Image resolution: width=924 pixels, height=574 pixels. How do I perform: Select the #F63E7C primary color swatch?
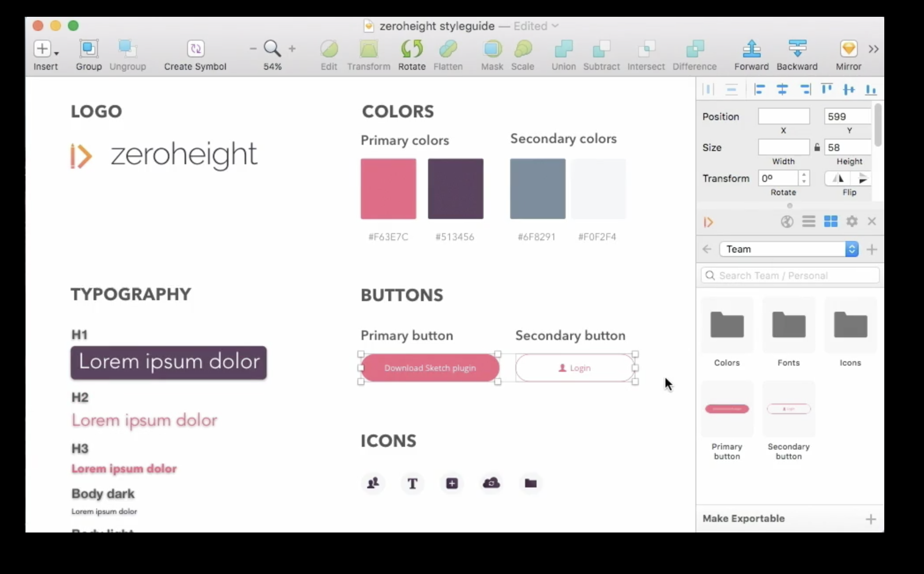(388, 189)
